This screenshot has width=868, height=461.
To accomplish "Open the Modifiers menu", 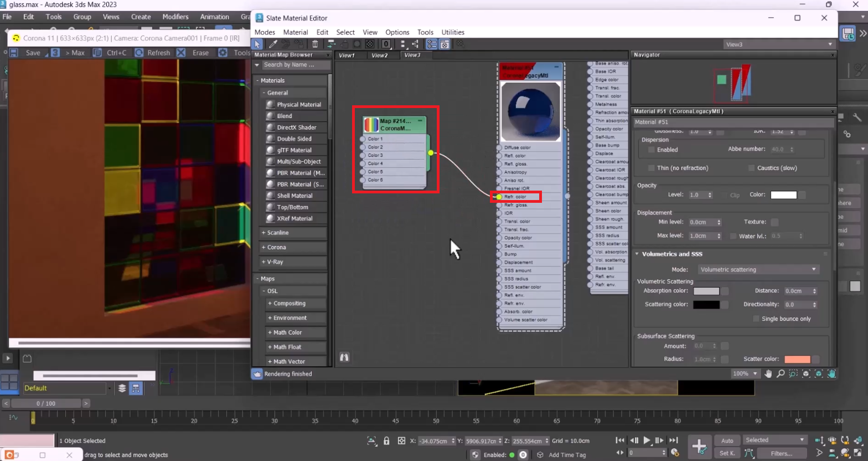I will click(175, 17).
